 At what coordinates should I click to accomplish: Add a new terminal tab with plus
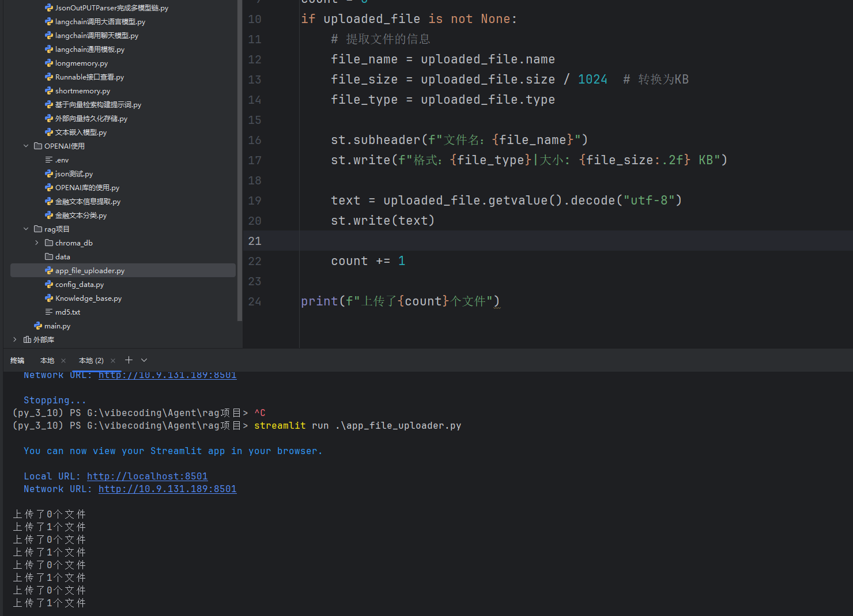[129, 360]
